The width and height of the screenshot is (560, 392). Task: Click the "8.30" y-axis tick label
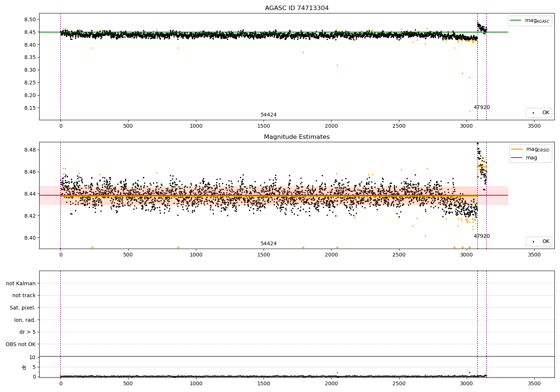click(x=30, y=70)
